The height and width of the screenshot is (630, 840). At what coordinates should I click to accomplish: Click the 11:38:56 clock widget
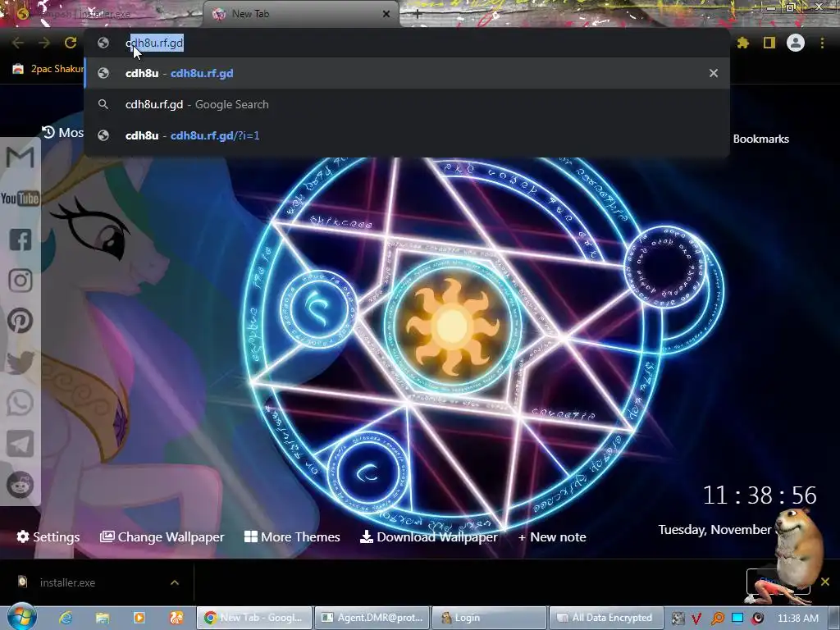click(760, 495)
